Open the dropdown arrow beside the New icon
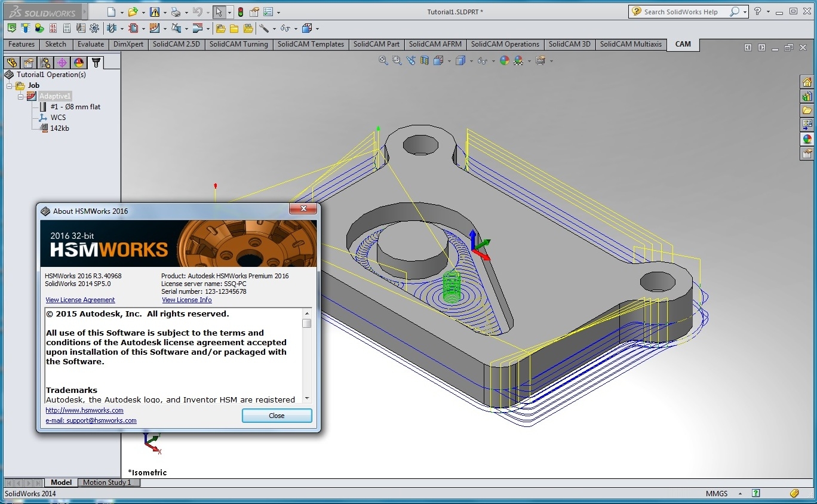Screen dimensions: 817x504 click(122, 12)
